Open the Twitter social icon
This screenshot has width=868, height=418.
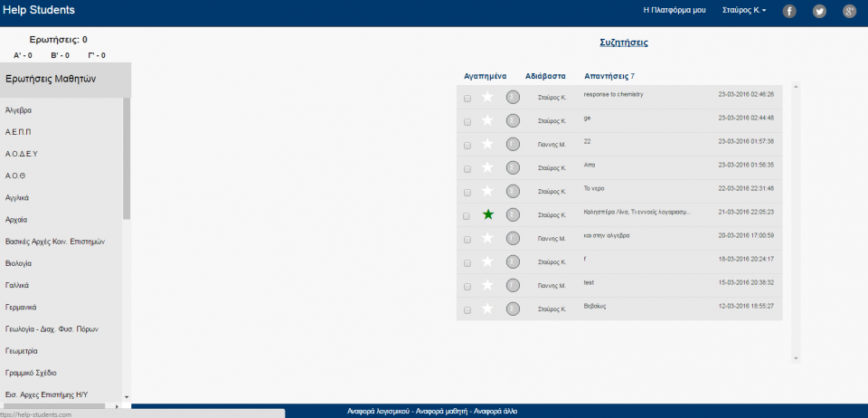click(819, 11)
